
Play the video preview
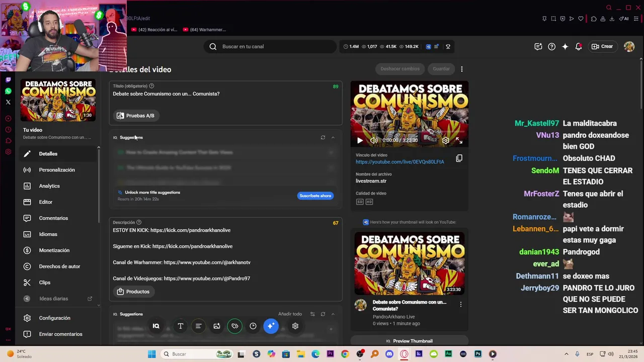(360, 140)
